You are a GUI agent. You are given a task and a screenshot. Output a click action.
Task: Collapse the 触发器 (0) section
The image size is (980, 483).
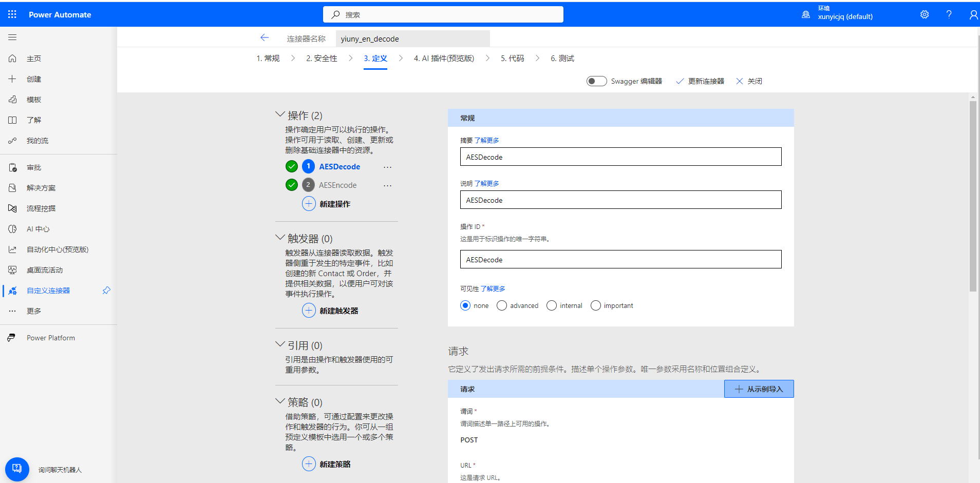[x=280, y=238]
